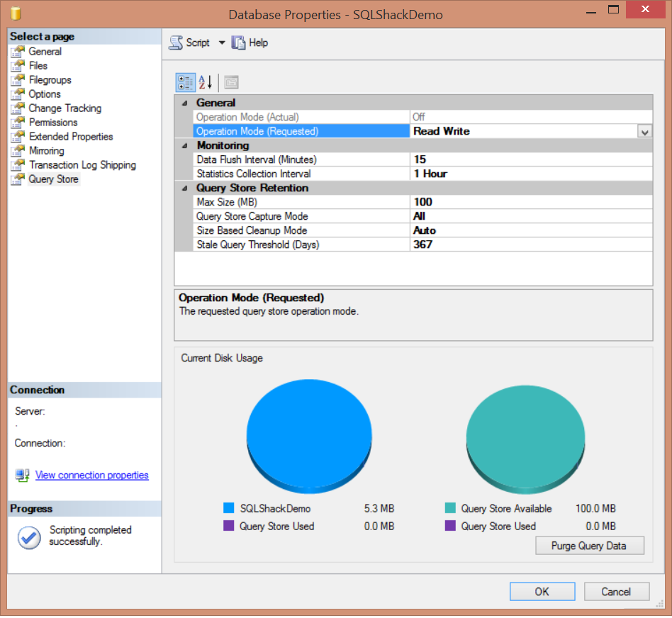Click the Property Pages icon
The image size is (672, 618).
pos(231,82)
